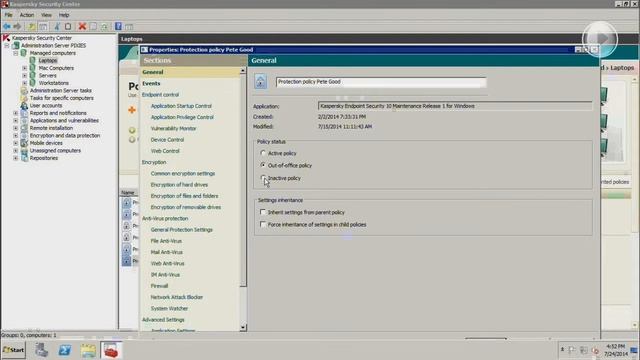Open the File menu
The width and height of the screenshot is (640, 360).
9,15
